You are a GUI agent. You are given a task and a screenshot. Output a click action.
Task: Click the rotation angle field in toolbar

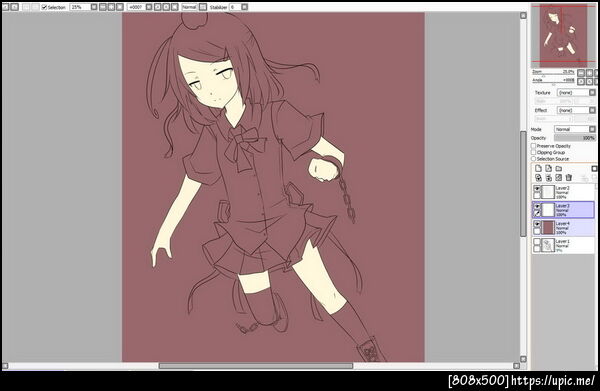point(136,7)
